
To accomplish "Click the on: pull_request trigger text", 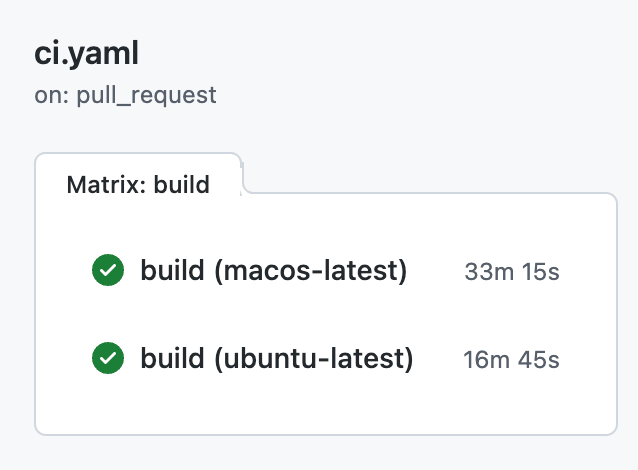I will (125, 96).
